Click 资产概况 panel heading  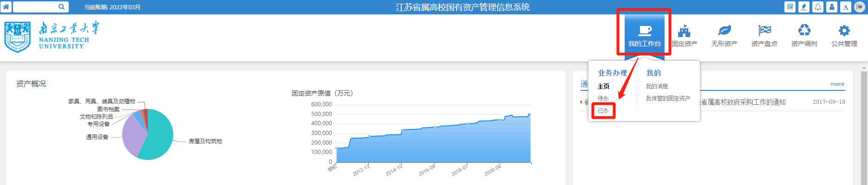(x=31, y=83)
